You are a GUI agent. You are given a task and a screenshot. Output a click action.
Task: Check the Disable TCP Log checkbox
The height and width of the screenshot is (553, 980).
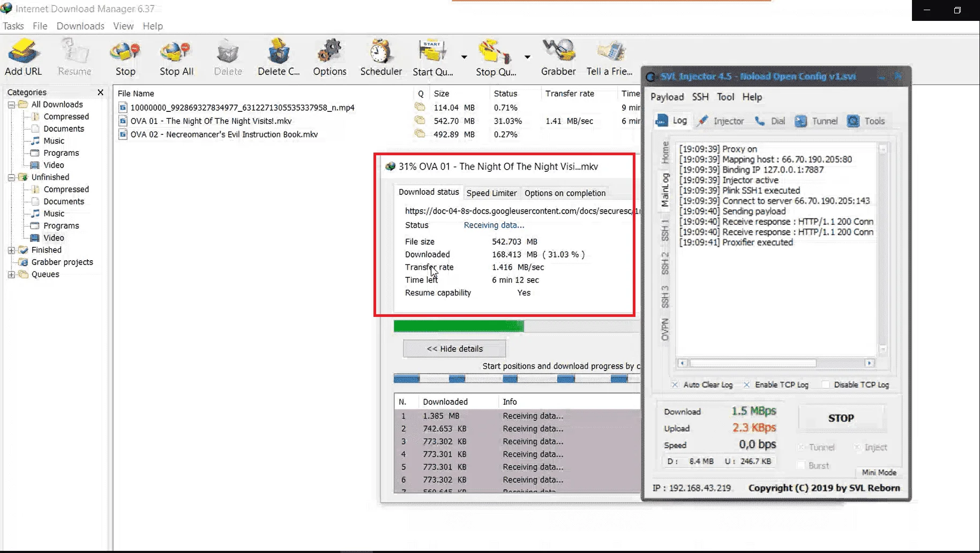(x=826, y=384)
